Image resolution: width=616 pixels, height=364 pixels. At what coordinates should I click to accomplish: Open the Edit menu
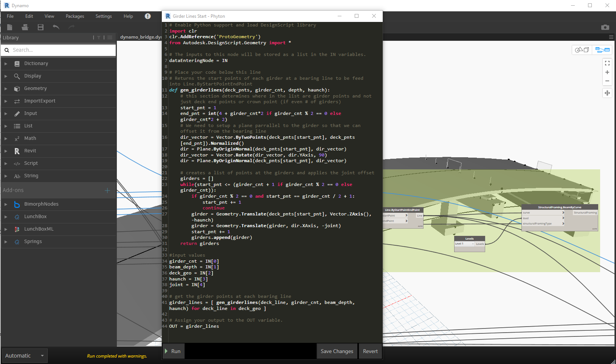(x=29, y=16)
